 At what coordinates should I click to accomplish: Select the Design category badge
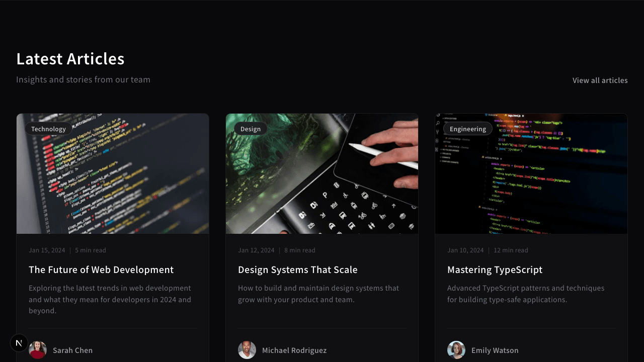pyautogui.click(x=251, y=129)
